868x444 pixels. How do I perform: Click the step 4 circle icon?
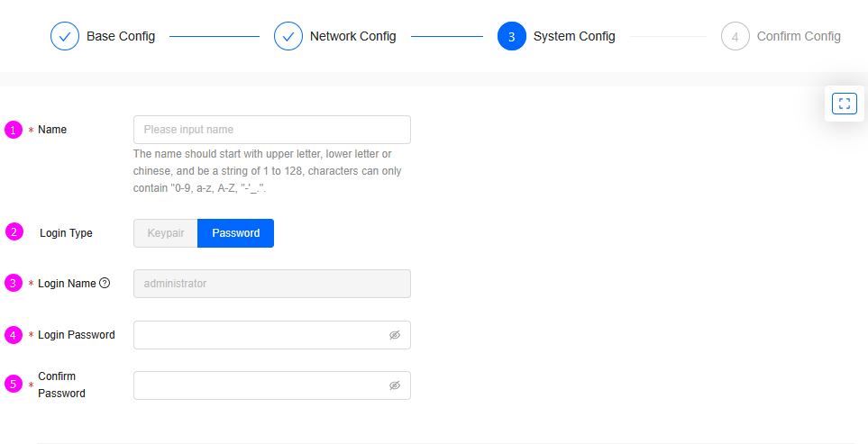pyautogui.click(x=736, y=37)
